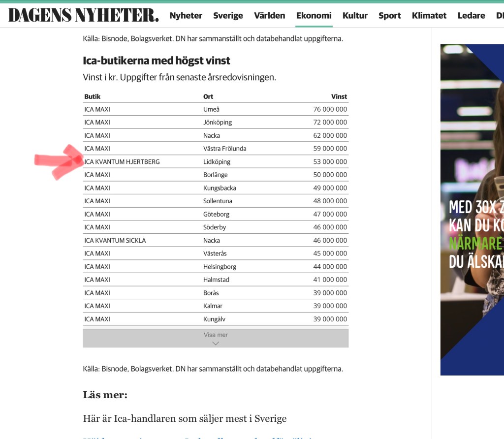Open the article about the top-selling Ica-handlaren
Screen dimensions: 504x439
[185, 419]
